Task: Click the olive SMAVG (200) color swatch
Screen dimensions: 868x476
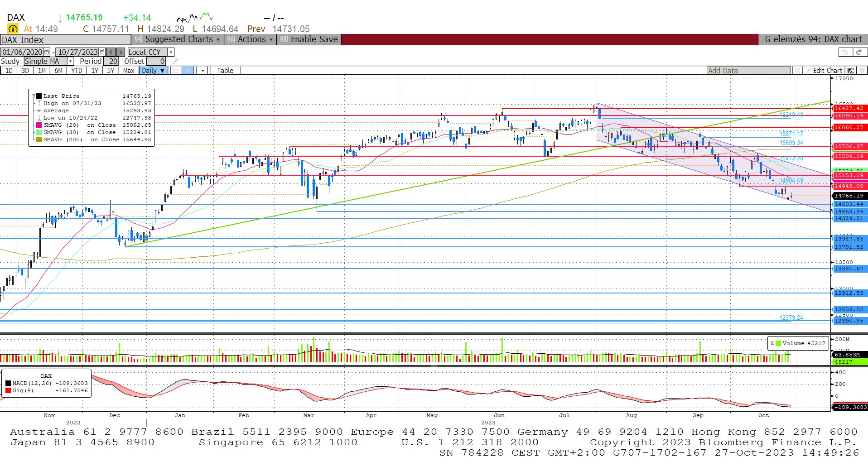Action: [x=39, y=139]
